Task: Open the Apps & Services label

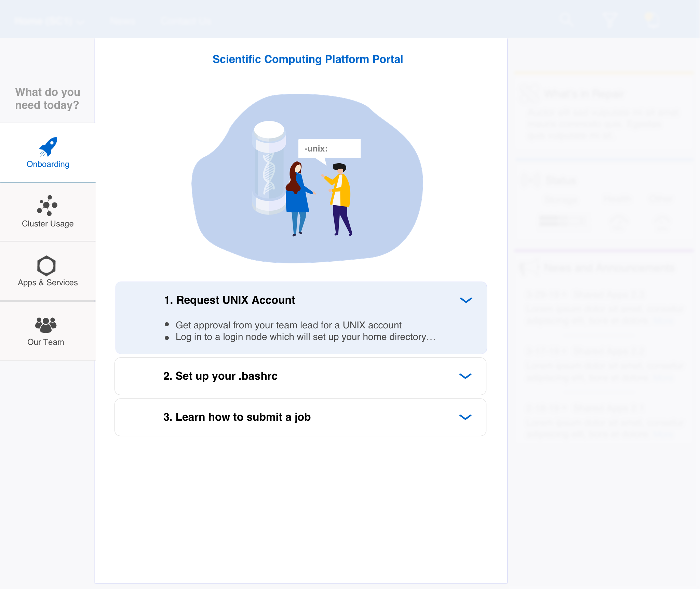Action: (x=48, y=283)
